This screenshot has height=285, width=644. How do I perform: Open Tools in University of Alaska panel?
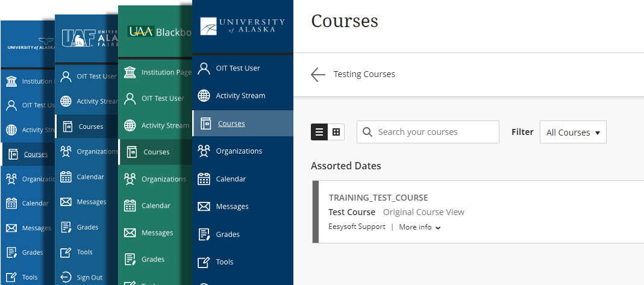224,262
